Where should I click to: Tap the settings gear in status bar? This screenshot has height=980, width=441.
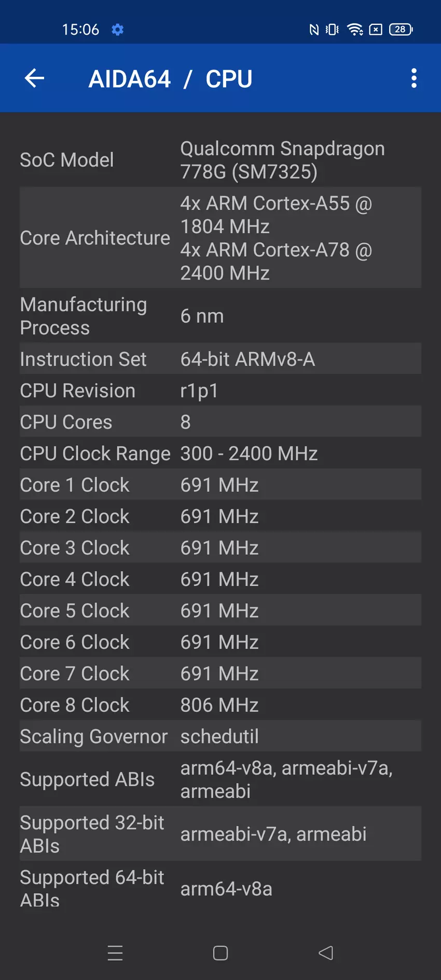click(118, 30)
